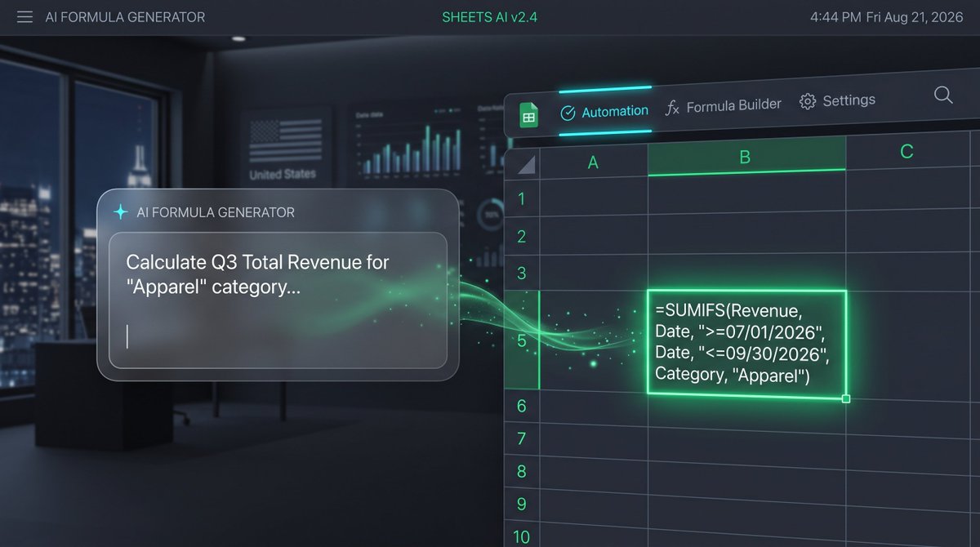Click the AI prompt input field

point(278,300)
